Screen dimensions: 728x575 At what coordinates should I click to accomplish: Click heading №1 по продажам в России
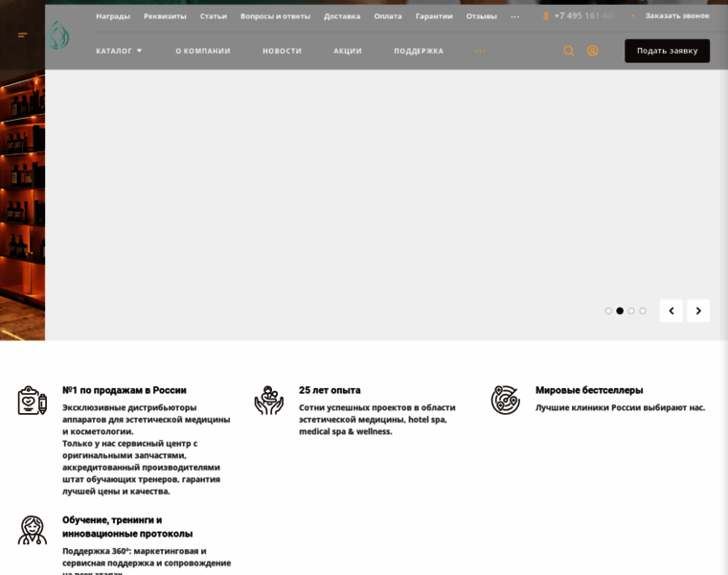[x=125, y=390]
